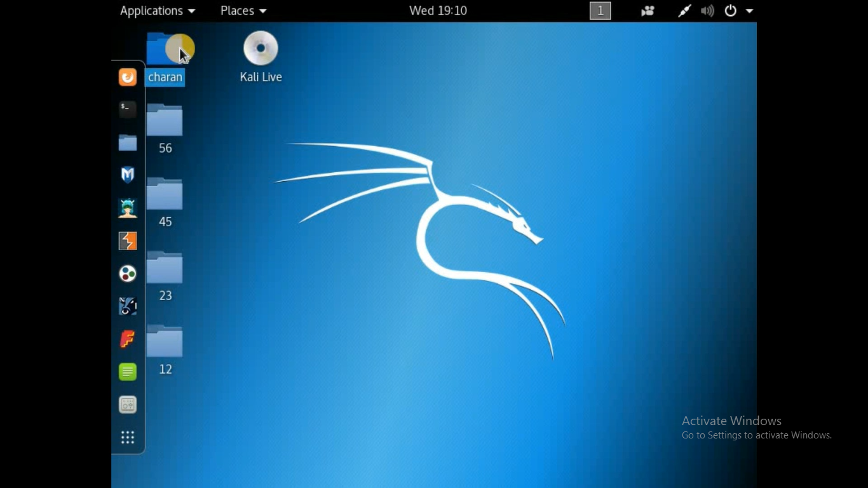
Task: Mute audio via the speaker icon
Action: (707, 10)
